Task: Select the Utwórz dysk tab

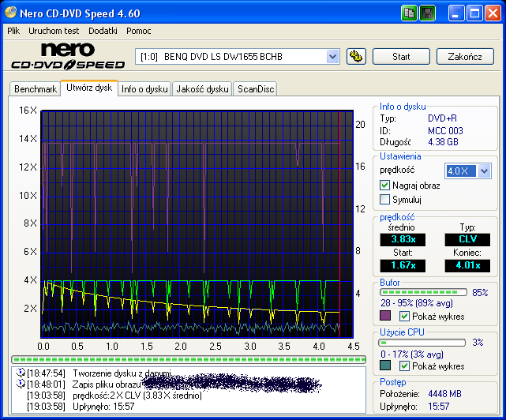Action: (89, 88)
